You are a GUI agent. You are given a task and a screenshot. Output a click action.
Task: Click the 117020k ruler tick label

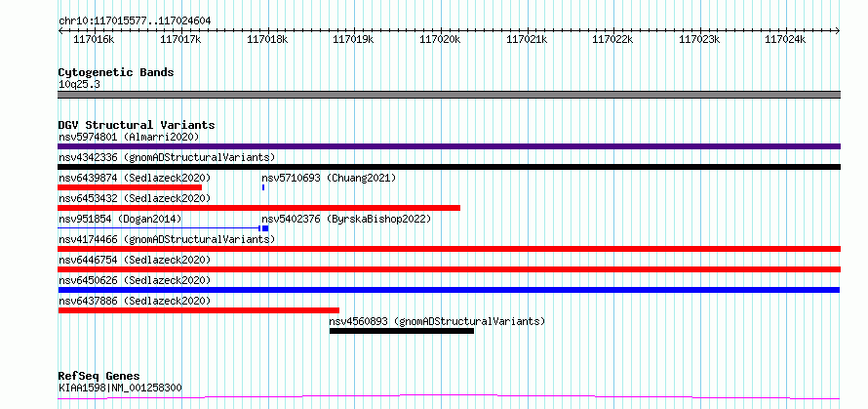440,39
